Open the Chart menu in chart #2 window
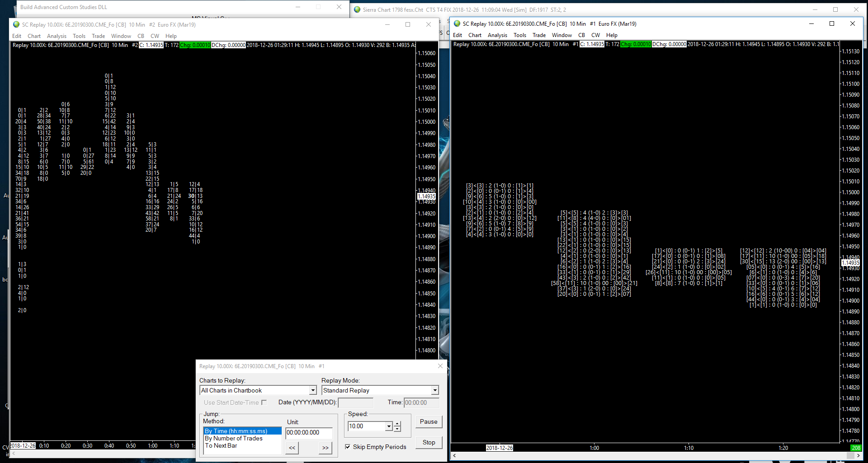This screenshot has height=463, width=868. (x=34, y=36)
